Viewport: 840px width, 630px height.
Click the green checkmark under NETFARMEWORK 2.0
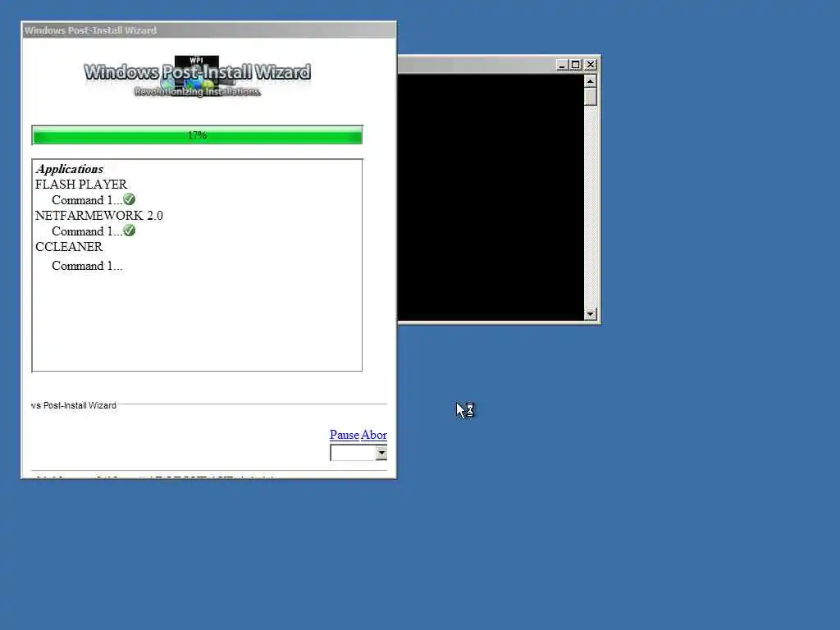[129, 231]
